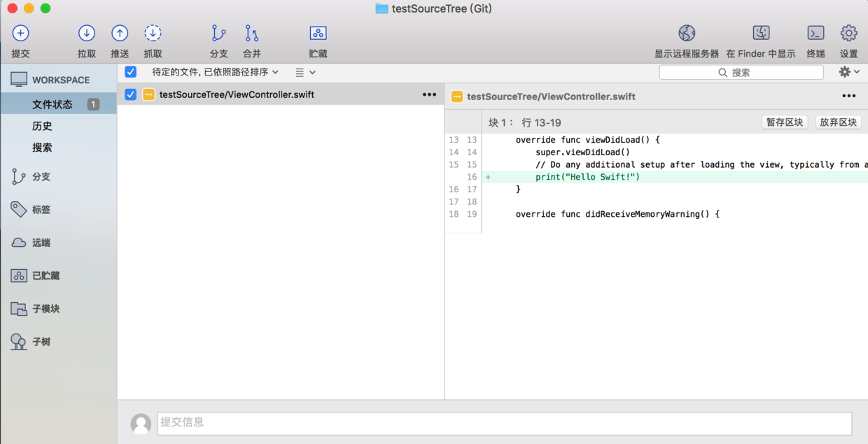Viewport: 868px width, 444px height.
Task: Click into the 搜索 search field
Action: (x=741, y=72)
